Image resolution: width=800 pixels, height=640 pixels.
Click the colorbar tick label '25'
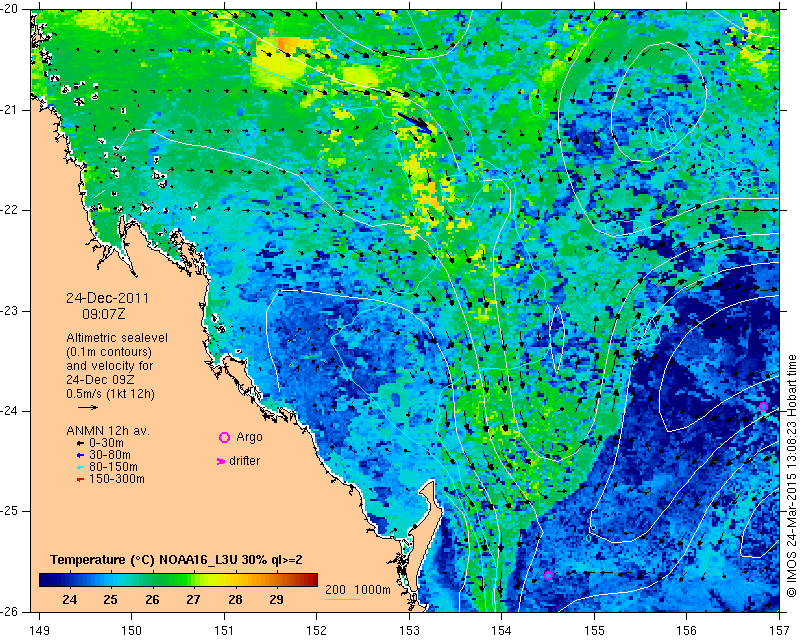click(x=111, y=599)
